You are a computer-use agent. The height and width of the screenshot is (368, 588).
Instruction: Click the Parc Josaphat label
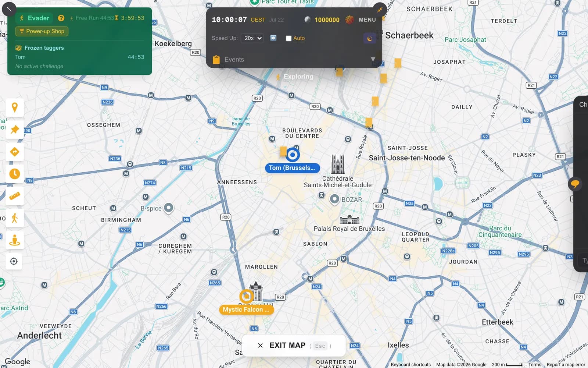(465, 40)
